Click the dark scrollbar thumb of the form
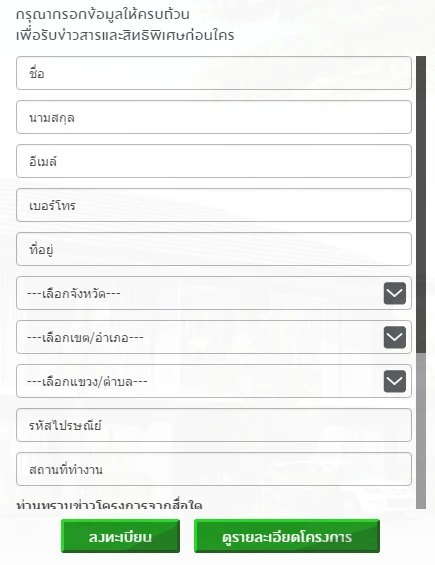435x565 pixels. point(421,204)
